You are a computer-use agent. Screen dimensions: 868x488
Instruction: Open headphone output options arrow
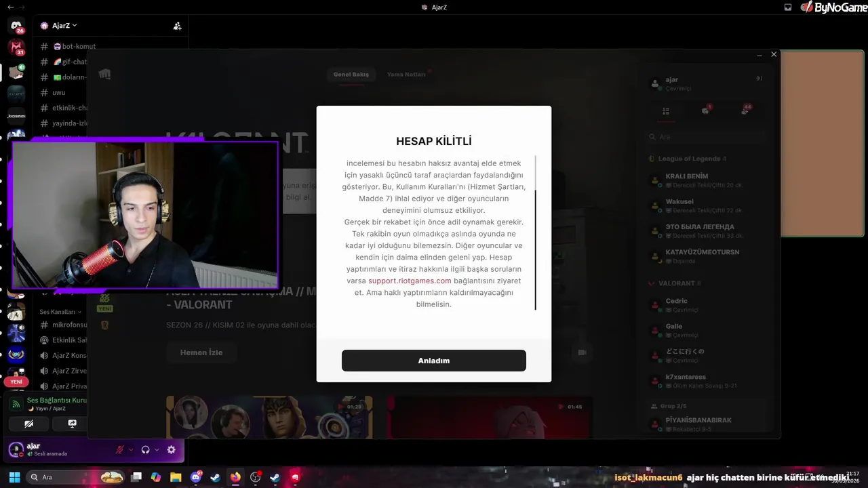pyautogui.click(x=157, y=449)
